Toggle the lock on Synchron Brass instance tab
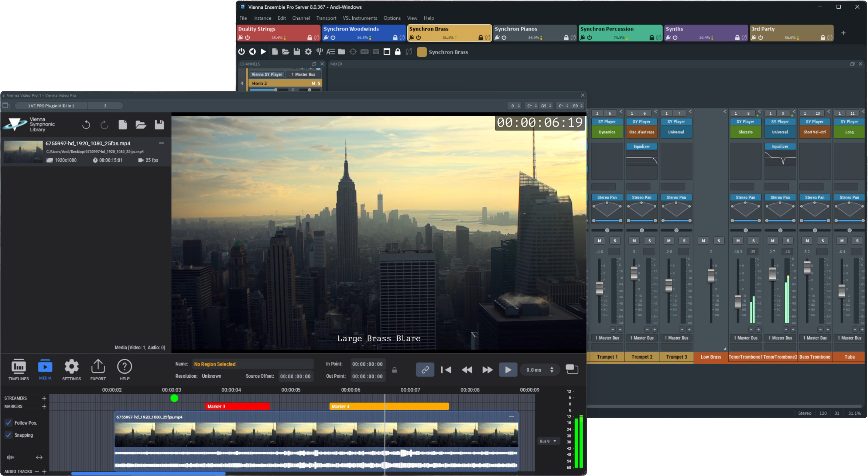The height and width of the screenshot is (476, 868). click(480, 37)
